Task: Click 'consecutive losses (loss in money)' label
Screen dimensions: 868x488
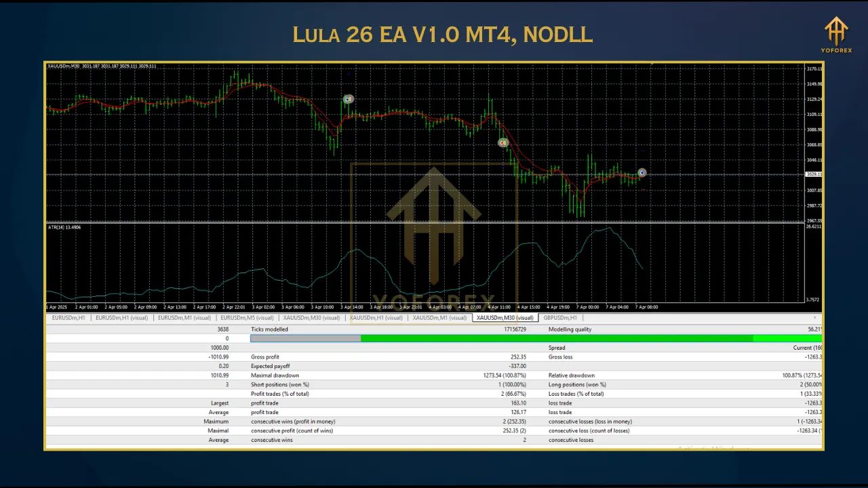Action: tap(590, 422)
